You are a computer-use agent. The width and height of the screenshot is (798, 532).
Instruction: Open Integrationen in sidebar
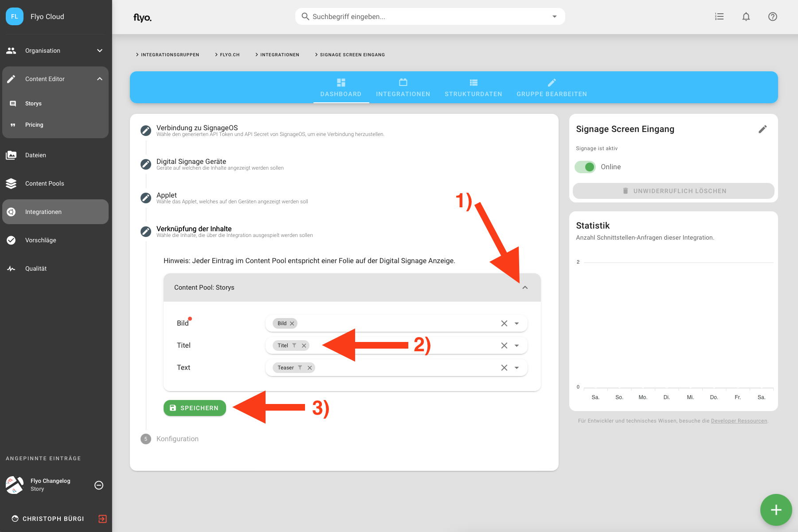point(55,212)
